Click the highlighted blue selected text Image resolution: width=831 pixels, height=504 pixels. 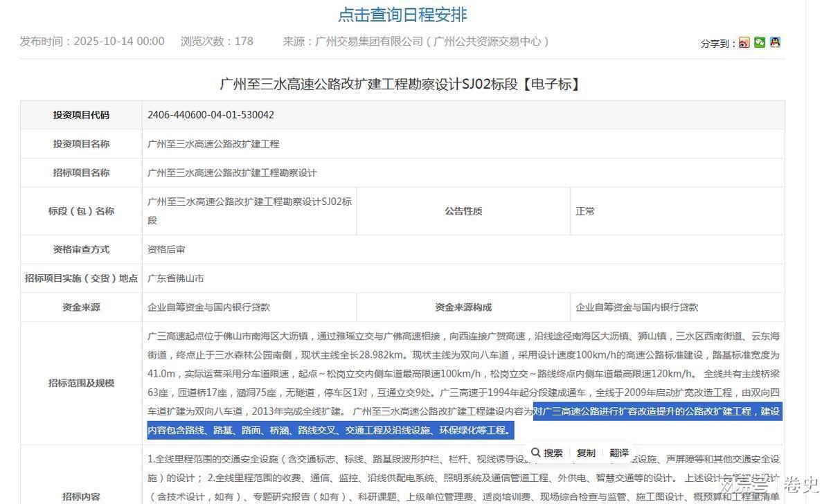click(x=656, y=412)
